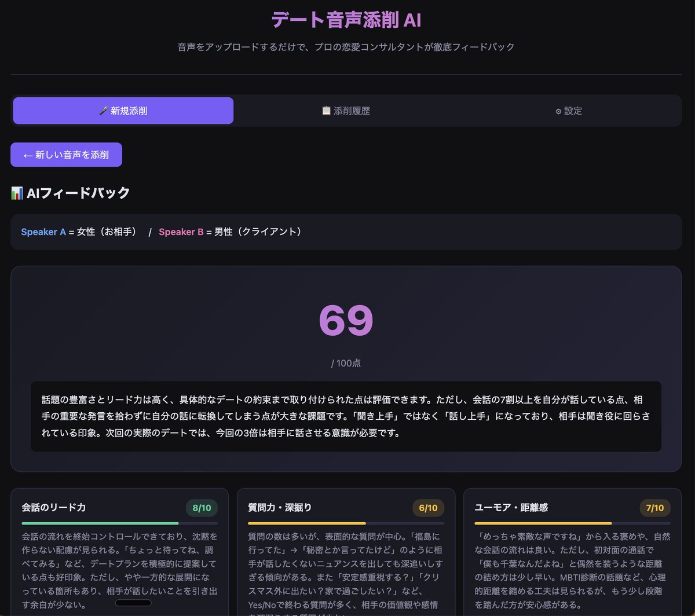Click the 6/10 score badge

point(428,508)
